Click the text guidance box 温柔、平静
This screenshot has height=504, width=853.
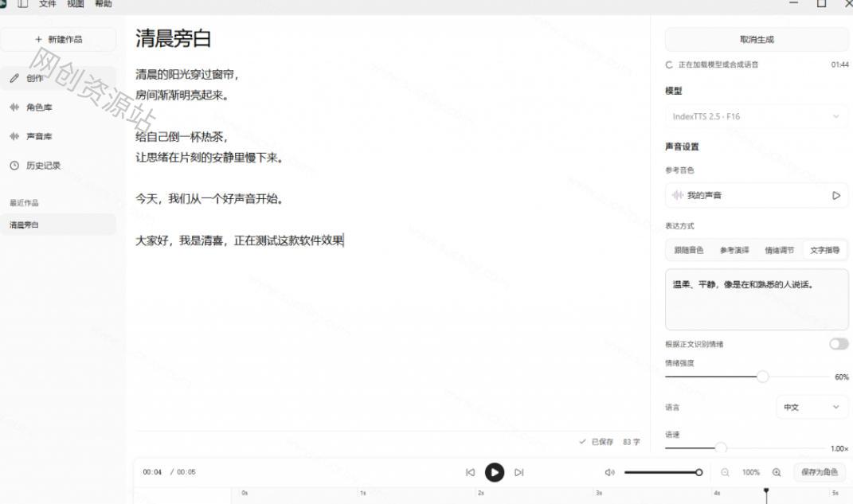click(756, 299)
